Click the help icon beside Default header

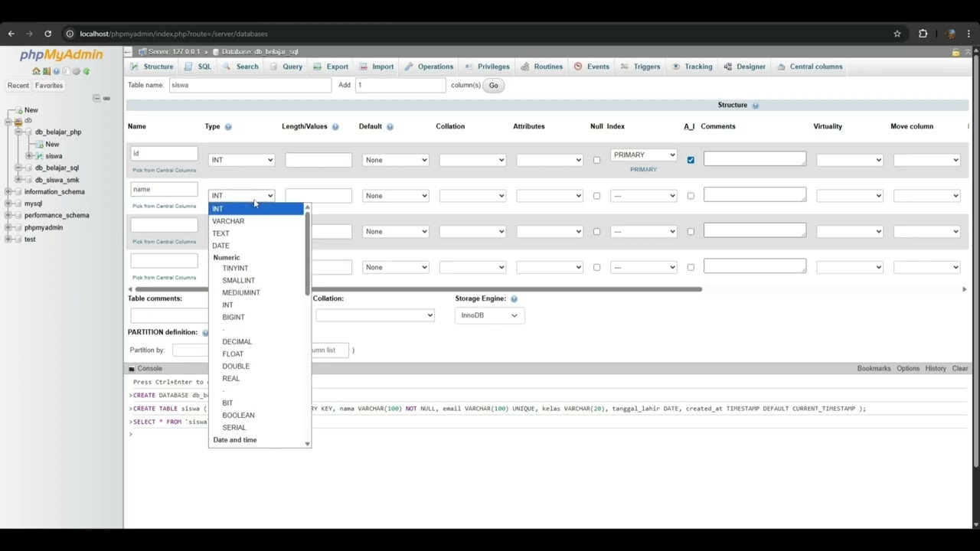tap(390, 127)
